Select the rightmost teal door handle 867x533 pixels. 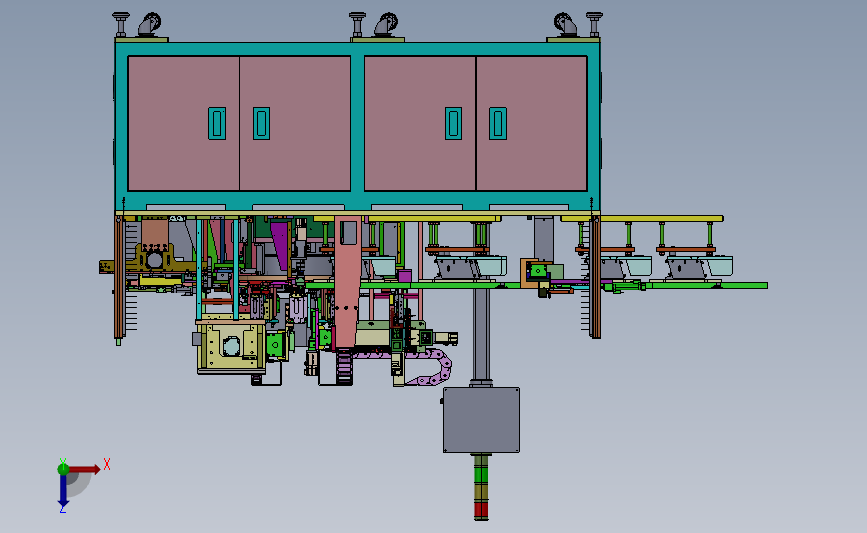[498, 123]
